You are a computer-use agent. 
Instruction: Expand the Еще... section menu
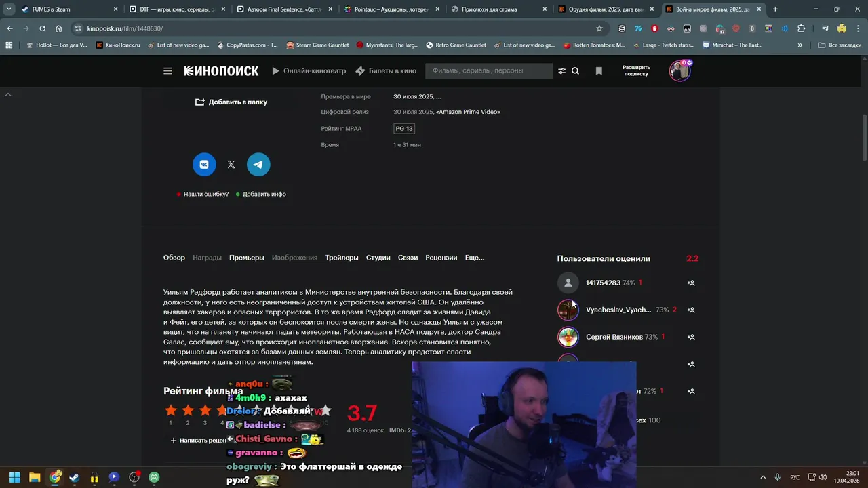pos(475,258)
